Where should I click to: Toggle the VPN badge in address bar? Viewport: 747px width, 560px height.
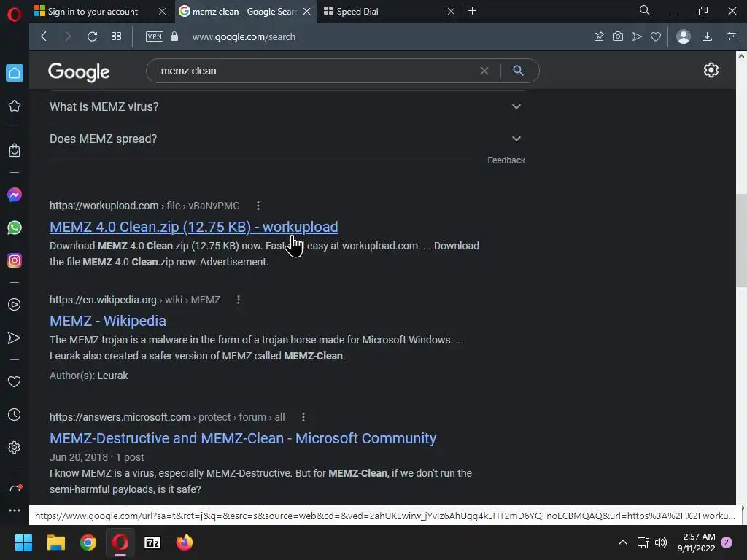[155, 36]
